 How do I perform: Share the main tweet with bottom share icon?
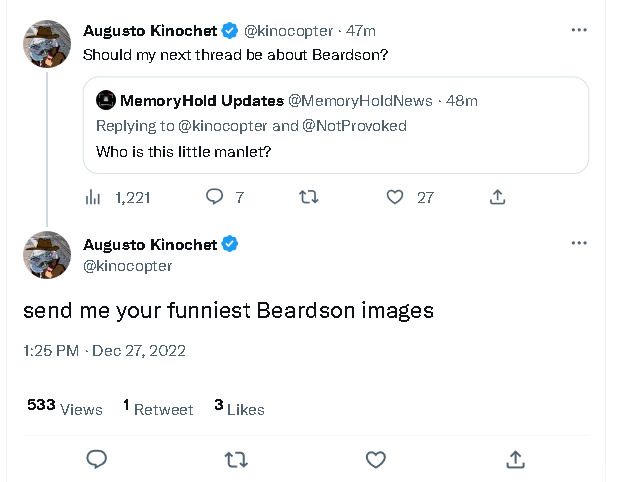516,459
